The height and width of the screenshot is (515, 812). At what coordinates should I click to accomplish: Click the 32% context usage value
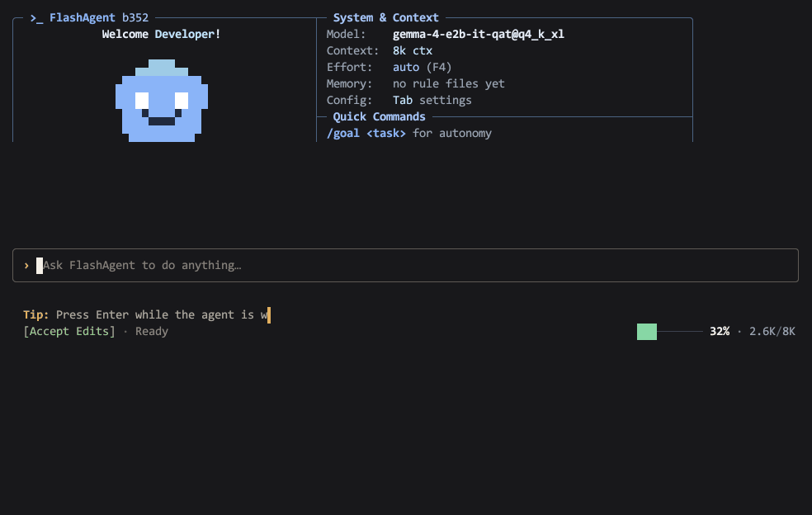[x=720, y=332]
